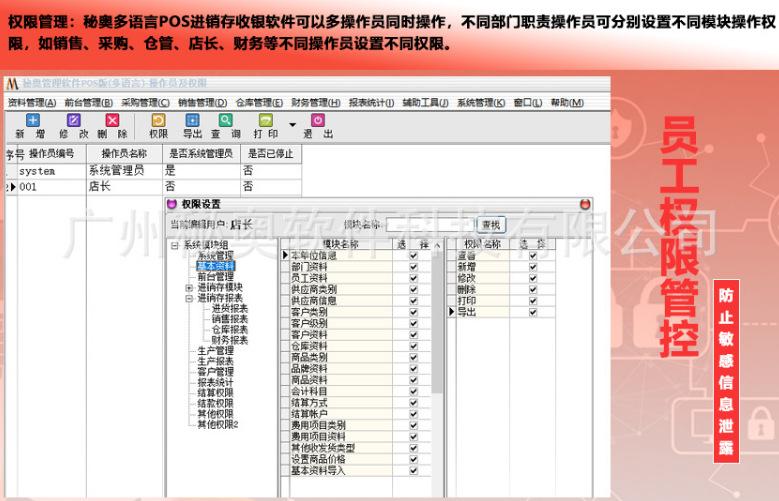Toggle the 删除 permission checkbox
The width and height of the screenshot is (779, 501).
pos(533,290)
